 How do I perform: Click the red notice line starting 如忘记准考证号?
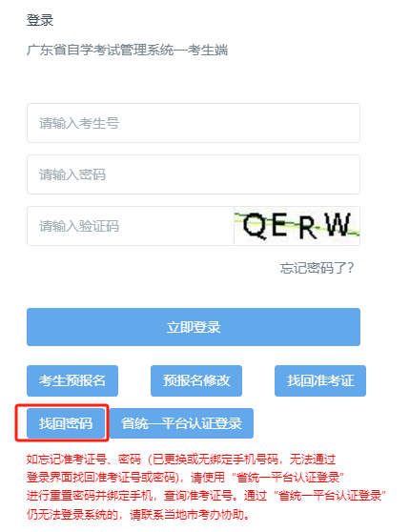pos(181,460)
